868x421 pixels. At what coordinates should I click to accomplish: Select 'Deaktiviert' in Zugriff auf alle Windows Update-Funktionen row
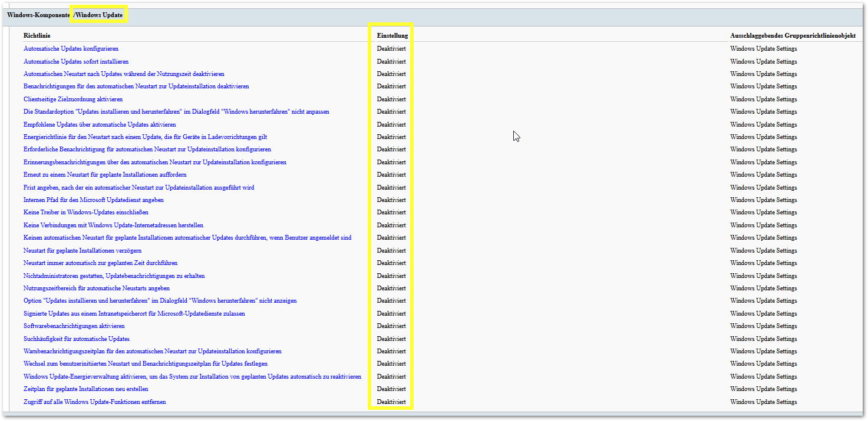click(391, 402)
